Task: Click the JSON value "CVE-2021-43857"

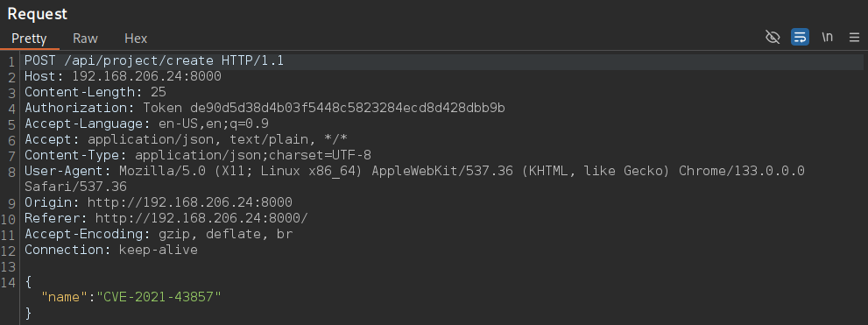Action: click(159, 297)
